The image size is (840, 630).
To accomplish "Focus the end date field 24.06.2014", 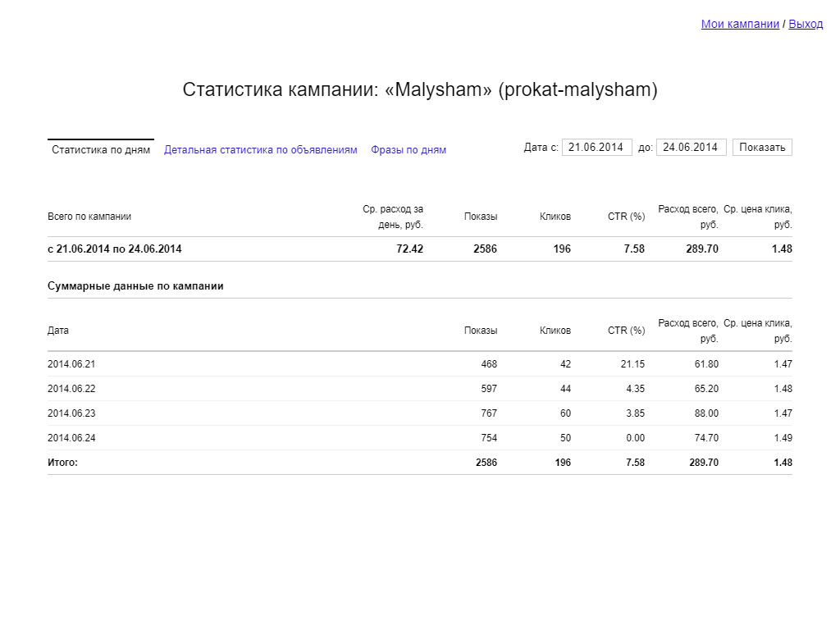I will click(x=691, y=148).
